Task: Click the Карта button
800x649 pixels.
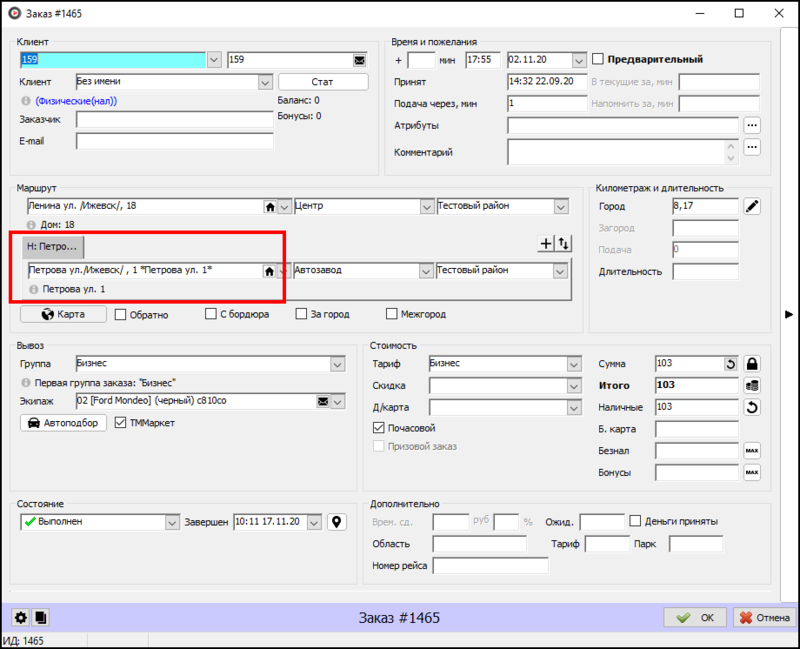Action: point(64,314)
